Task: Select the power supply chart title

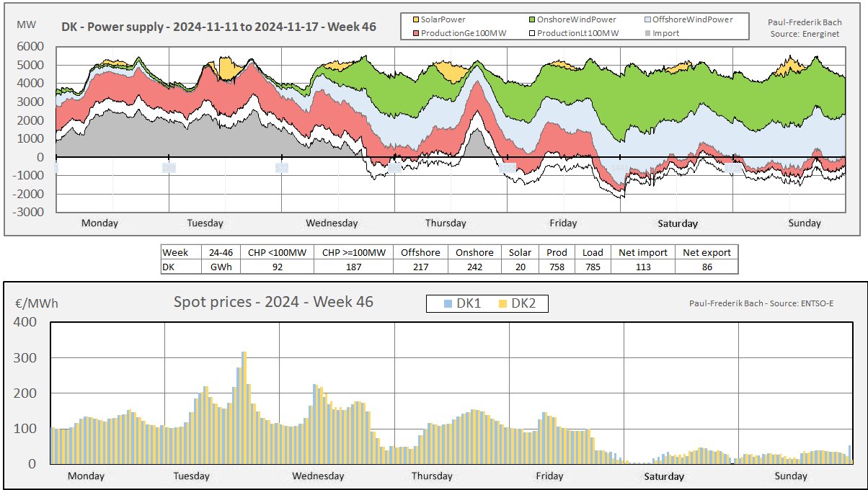Action: pyautogui.click(x=218, y=30)
